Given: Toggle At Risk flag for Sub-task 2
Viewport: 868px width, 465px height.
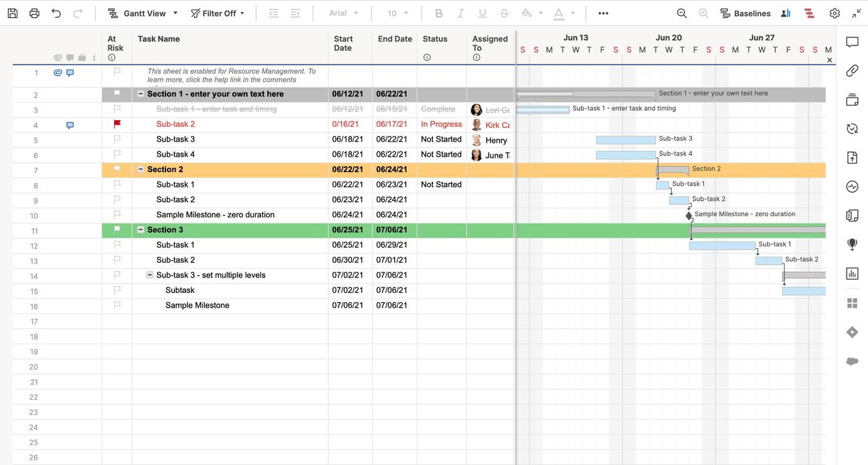Looking at the screenshot, I should 118,124.
